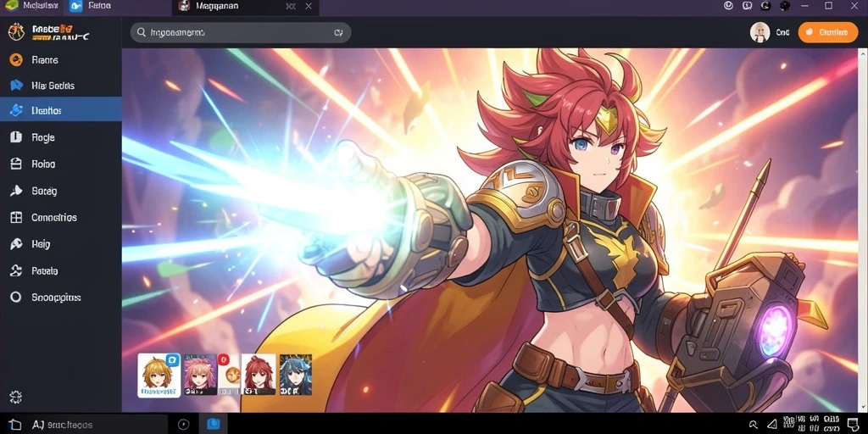Open the blue taskbar app icon

click(x=213, y=424)
